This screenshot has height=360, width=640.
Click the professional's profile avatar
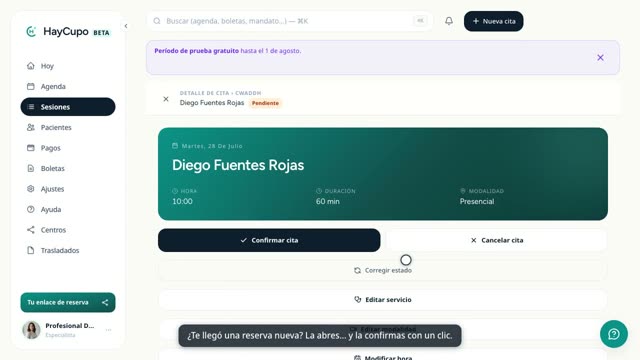31,330
